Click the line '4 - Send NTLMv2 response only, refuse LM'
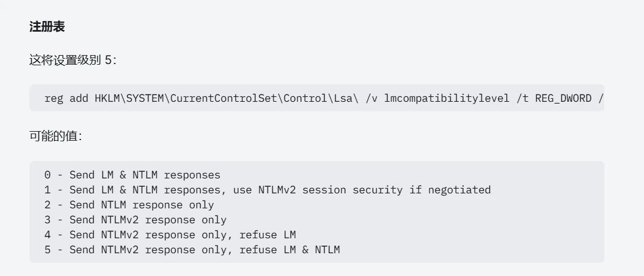The image size is (644, 276). point(170,235)
